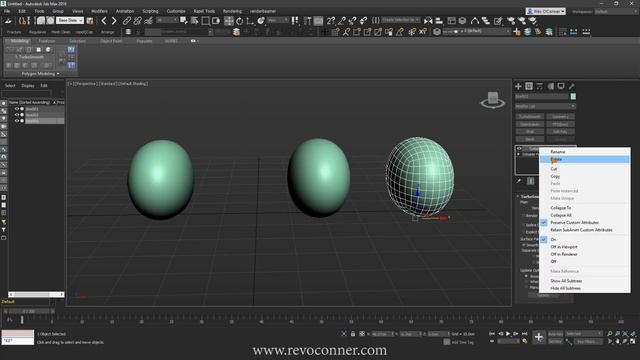Activate Select and Move tool
640x360 pixels.
[x=229, y=20]
